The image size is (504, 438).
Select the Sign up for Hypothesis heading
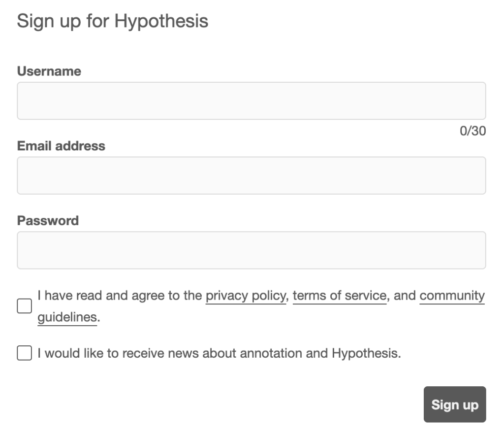tap(113, 21)
